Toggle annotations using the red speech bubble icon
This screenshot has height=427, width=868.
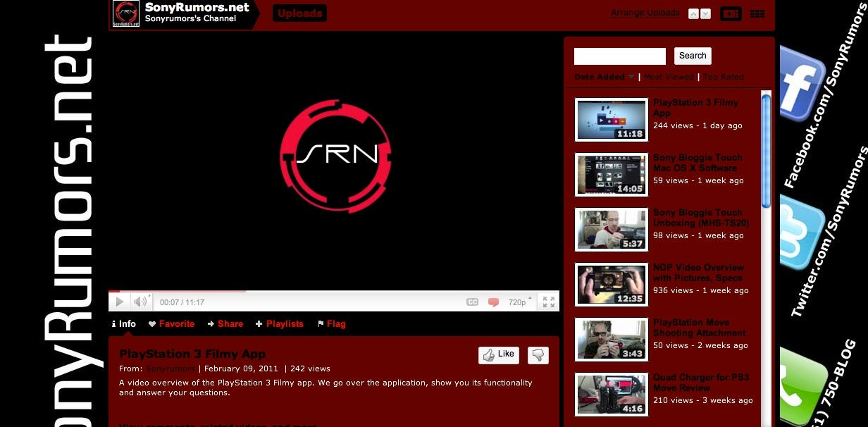(x=494, y=302)
